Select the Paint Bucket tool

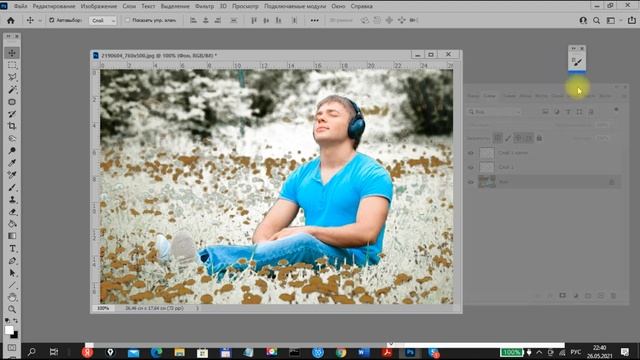point(12,224)
